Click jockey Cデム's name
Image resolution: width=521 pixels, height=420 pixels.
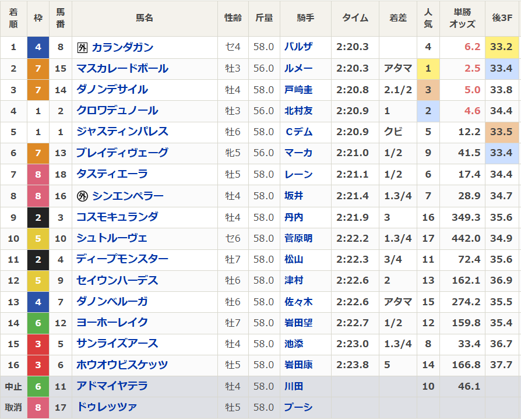coord(298,132)
